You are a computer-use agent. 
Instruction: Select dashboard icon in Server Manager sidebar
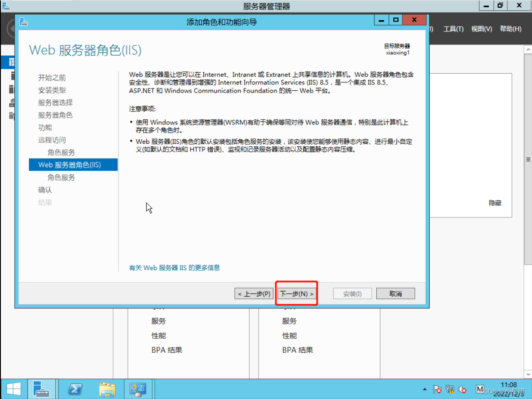click(x=12, y=62)
